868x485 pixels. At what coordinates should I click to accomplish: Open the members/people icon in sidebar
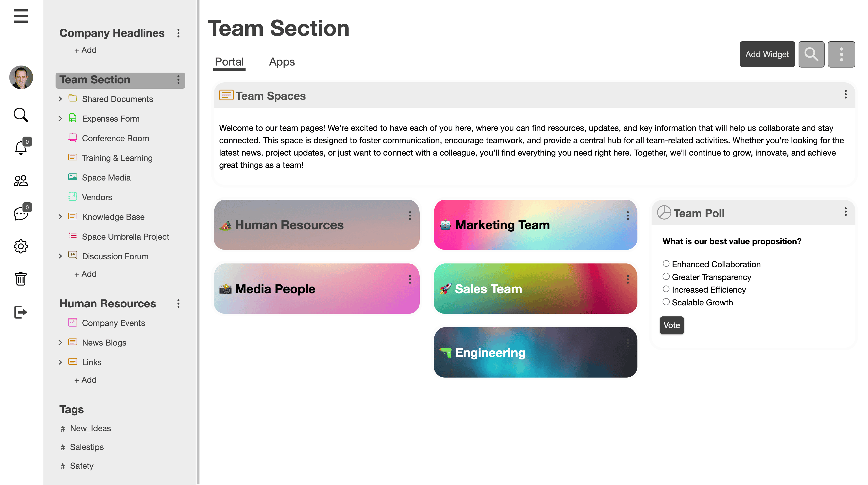point(20,181)
